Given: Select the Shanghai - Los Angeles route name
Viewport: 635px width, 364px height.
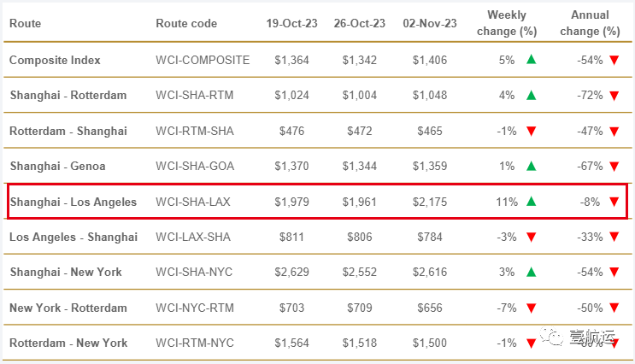Looking at the screenshot, I should [73, 202].
